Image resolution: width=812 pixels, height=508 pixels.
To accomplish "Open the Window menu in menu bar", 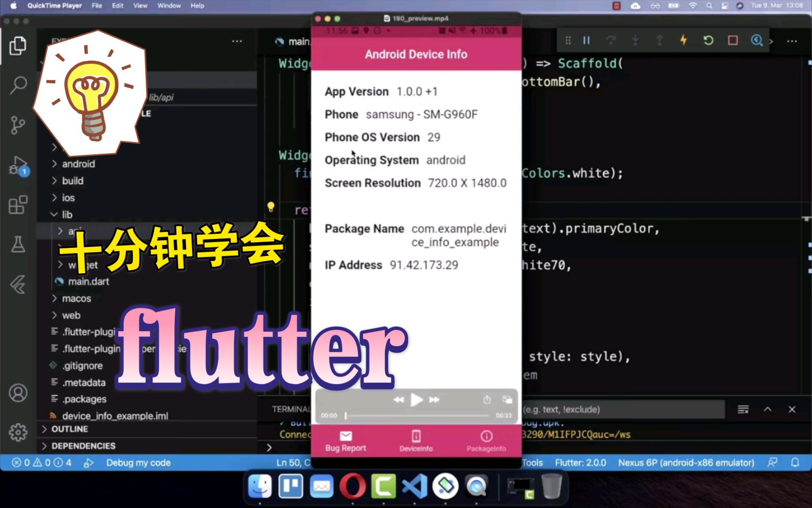I will coord(169,6).
